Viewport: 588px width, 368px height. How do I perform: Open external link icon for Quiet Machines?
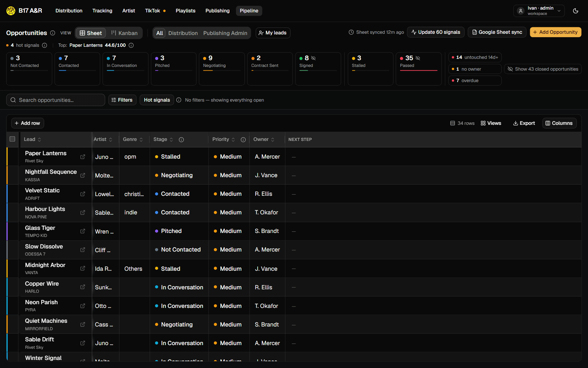tap(83, 324)
